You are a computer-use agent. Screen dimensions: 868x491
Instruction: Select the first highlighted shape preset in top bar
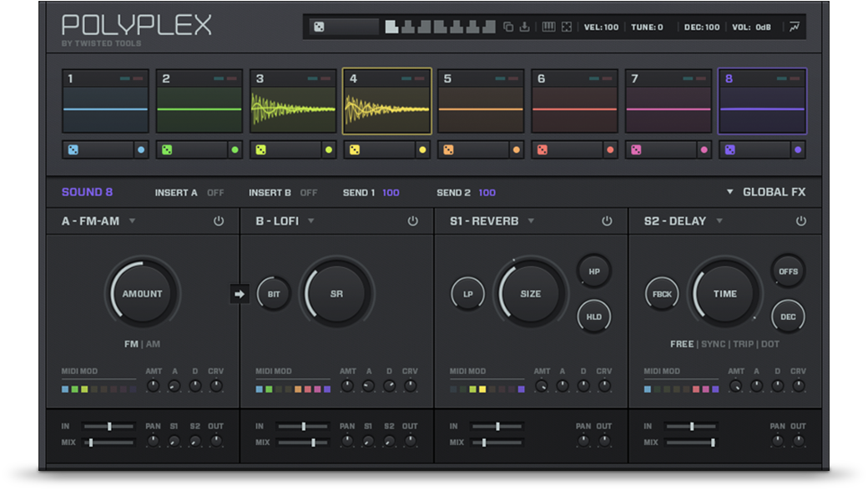[391, 27]
